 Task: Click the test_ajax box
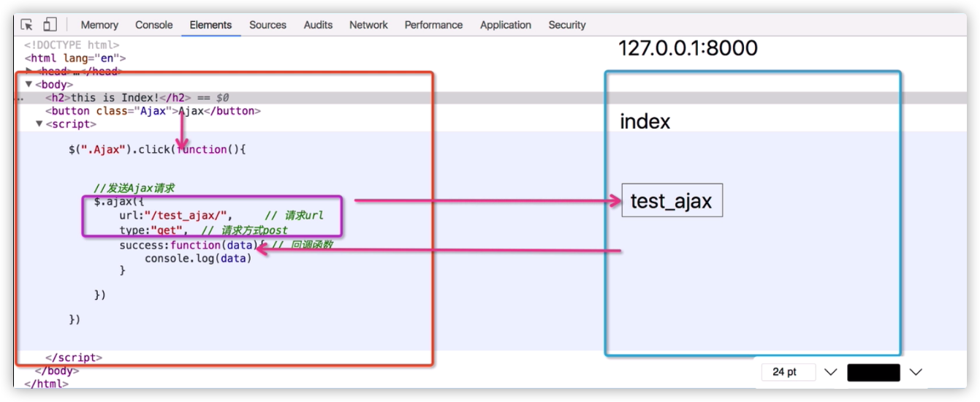672,200
